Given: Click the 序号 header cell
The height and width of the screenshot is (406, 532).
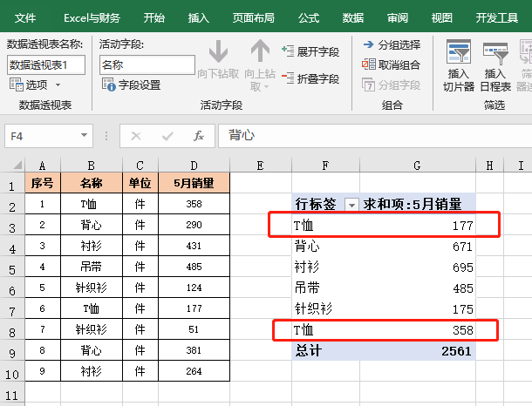Looking at the screenshot, I should (43, 183).
